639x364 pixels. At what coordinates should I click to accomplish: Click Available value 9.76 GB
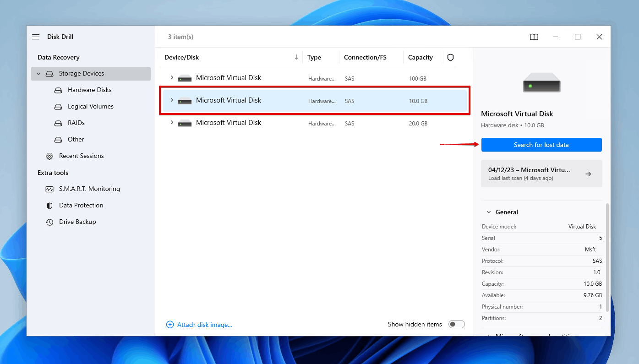[593, 295]
